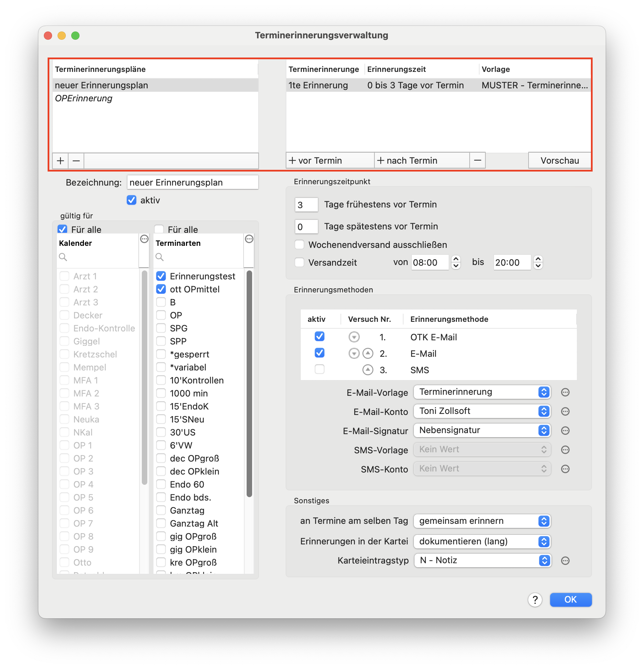This screenshot has width=644, height=669.
Task: Open the E-Mail-Signatur Nebensignatur dropdown
Action: [482, 430]
